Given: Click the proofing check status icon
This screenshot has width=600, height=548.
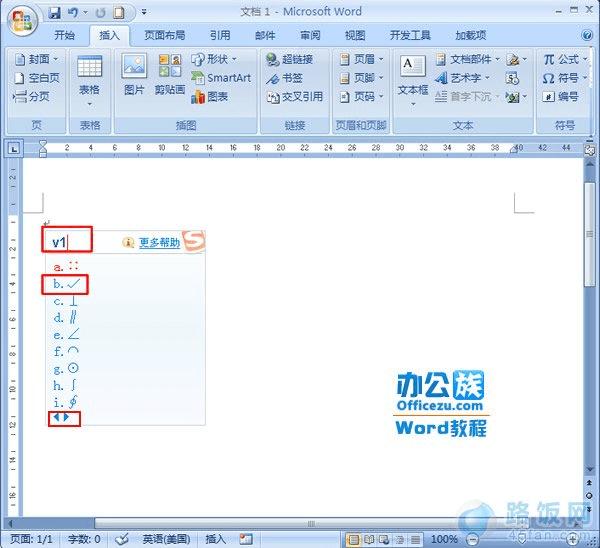Looking at the screenshot, I should coord(122,539).
